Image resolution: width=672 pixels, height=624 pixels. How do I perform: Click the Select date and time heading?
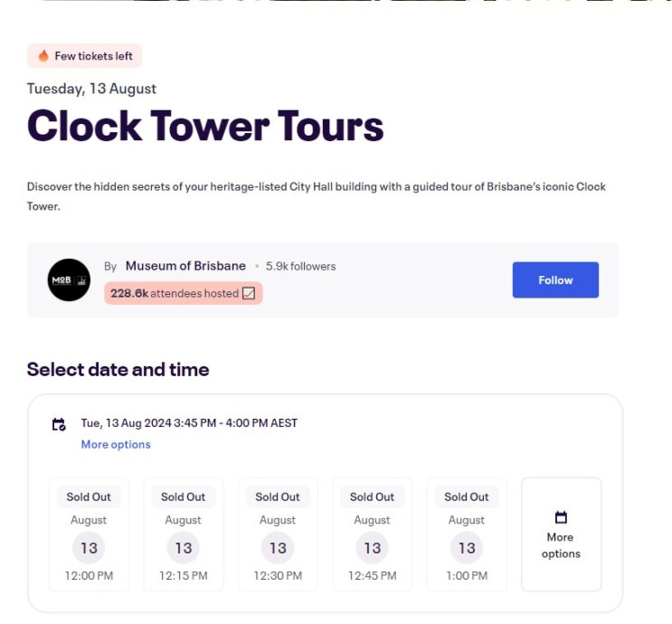click(118, 369)
